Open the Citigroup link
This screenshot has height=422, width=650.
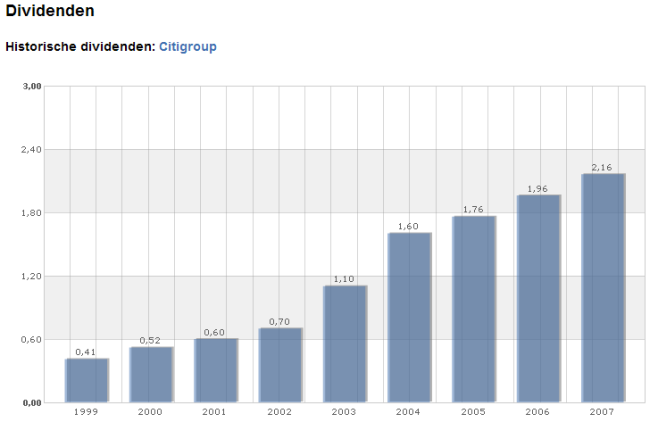(x=188, y=47)
